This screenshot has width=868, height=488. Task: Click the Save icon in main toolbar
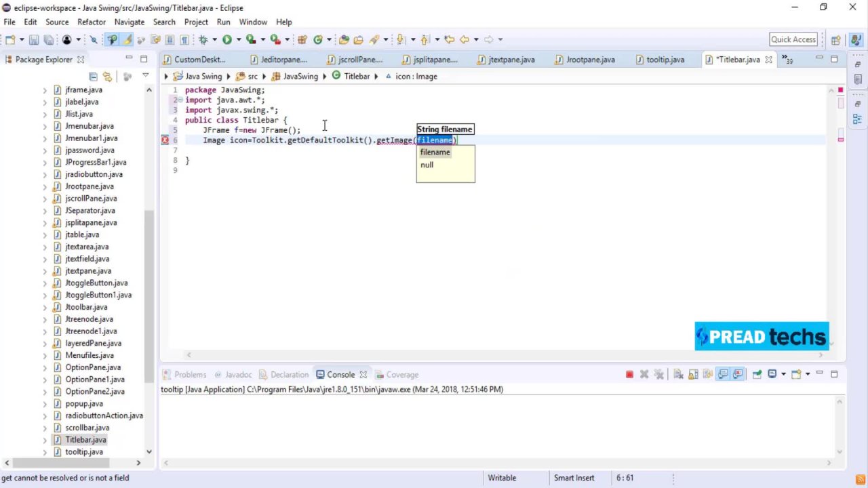(x=33, y=40)
